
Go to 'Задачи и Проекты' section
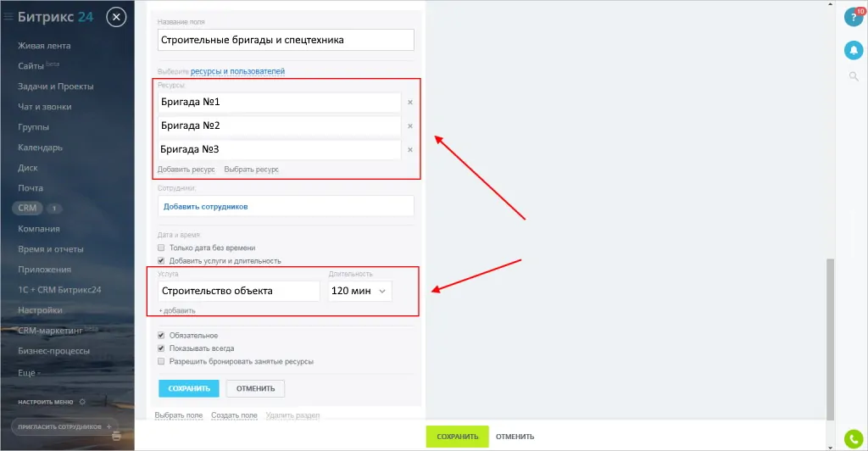coord(55,86)
